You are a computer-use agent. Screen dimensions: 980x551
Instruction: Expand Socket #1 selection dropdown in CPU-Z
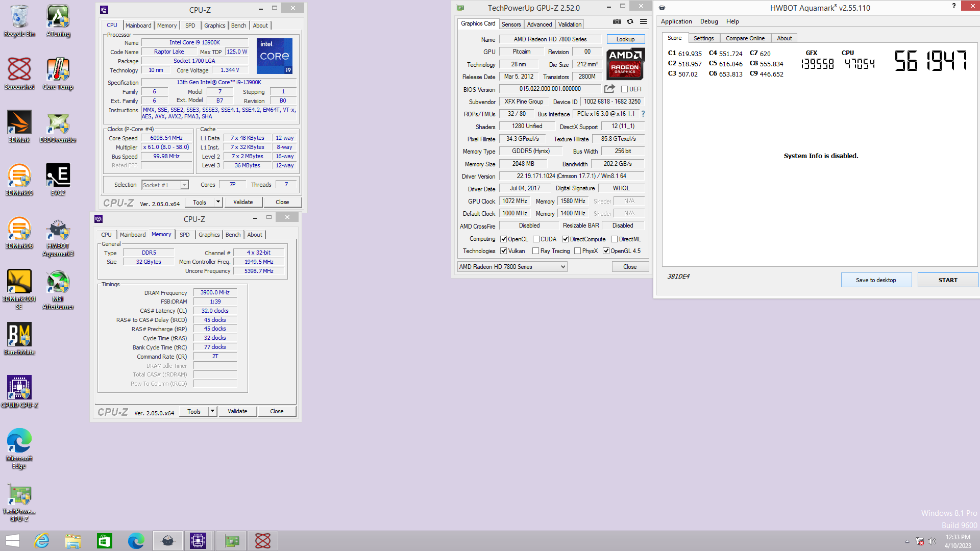pyautogui.click(x=184, y=185)
